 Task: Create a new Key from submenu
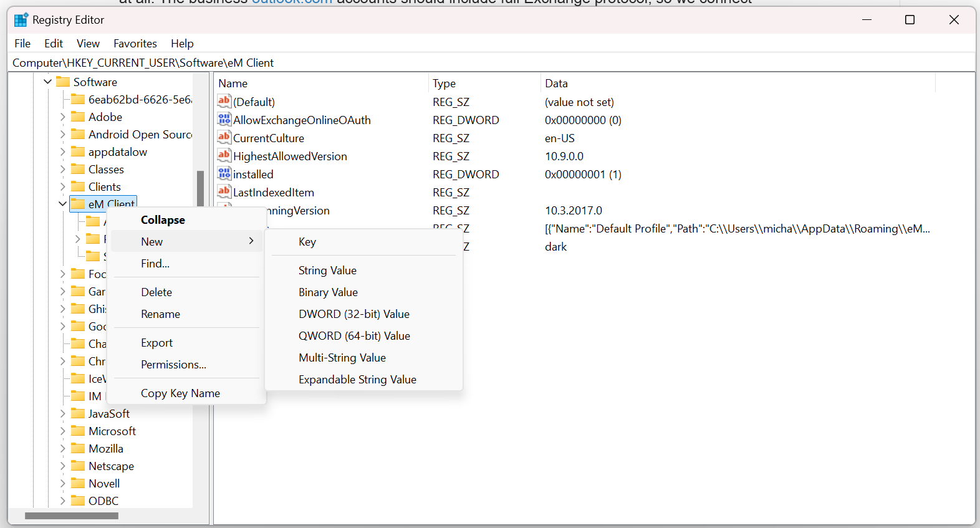tap(364, 242)
